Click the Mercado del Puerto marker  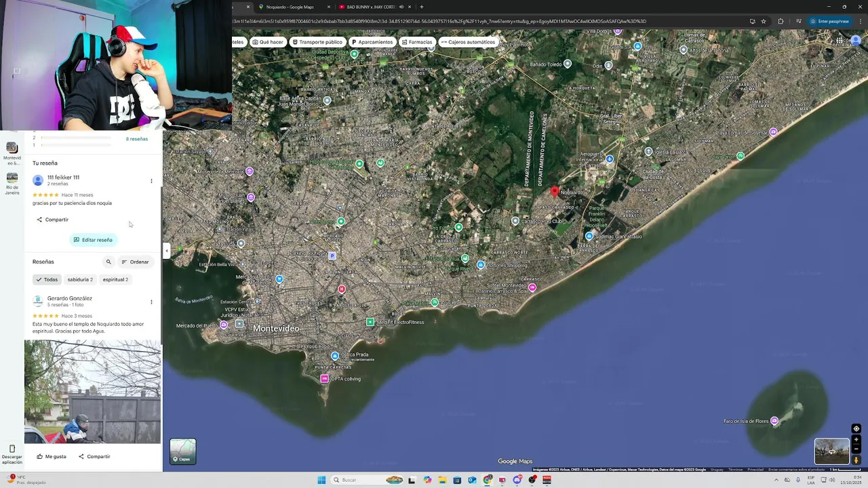pyautogui.click(x=224, y=325)
